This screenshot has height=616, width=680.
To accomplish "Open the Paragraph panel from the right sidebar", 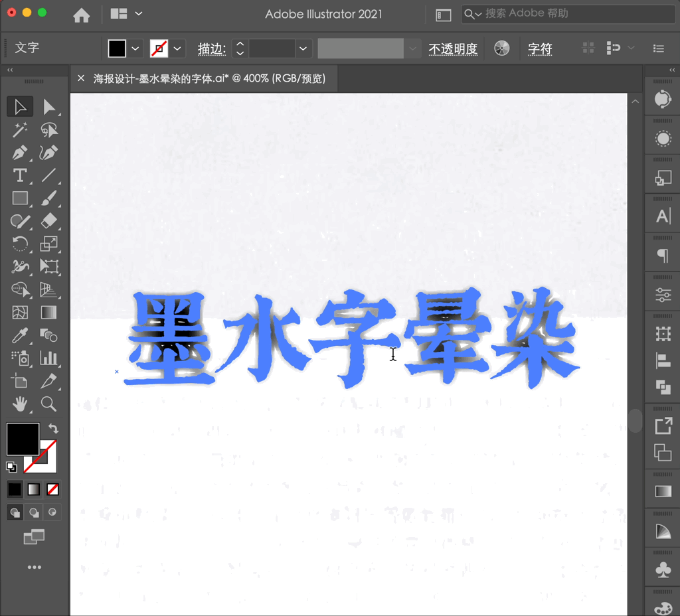I will [662, 254].
